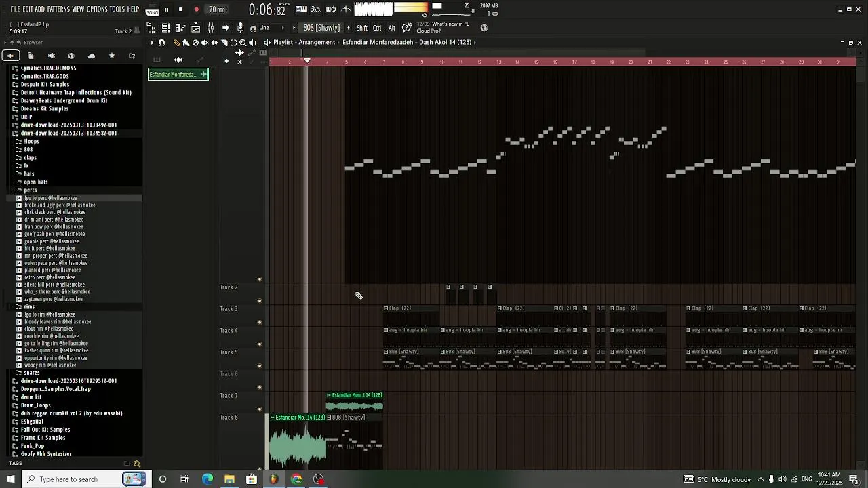This screenshot has width=868, height=488.
Task: Click the tempo value 70.000
Action: (x=217, y=9)
